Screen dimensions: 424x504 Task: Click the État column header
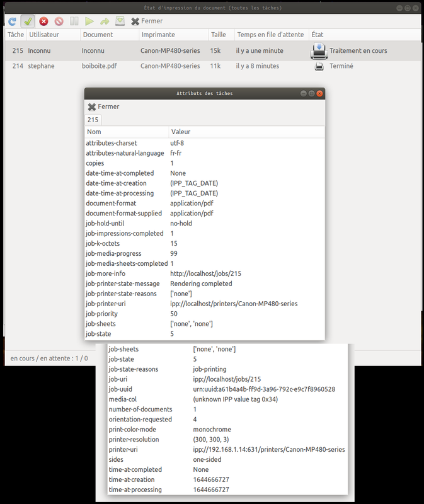point(365,35)
